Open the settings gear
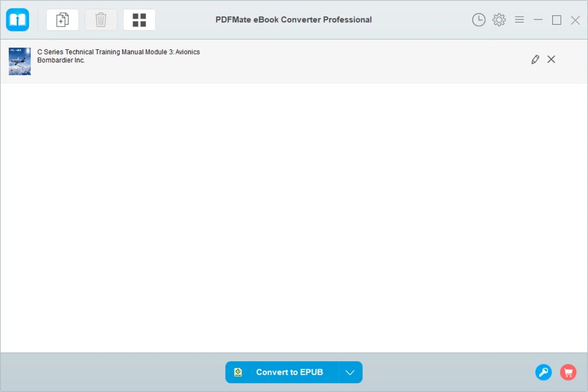This screenshot has height=392, width=588. pos(498,19)
